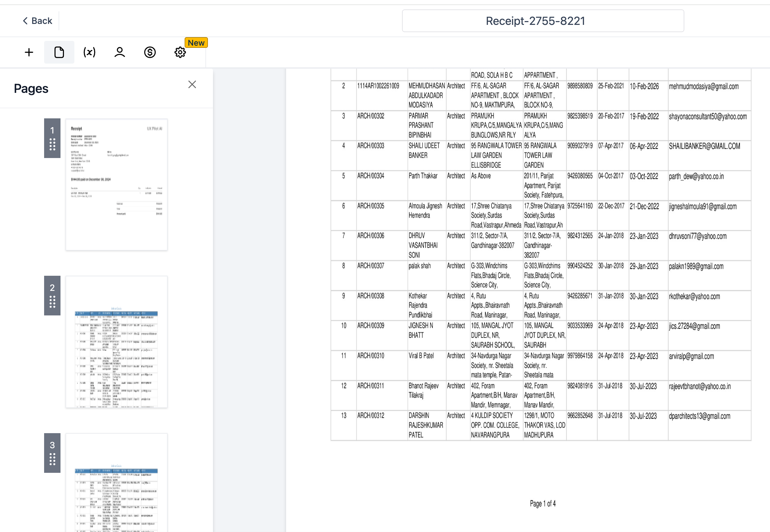Click ARCH/00305 registration cell
The image size is (770, 532).
coord(370,206)
